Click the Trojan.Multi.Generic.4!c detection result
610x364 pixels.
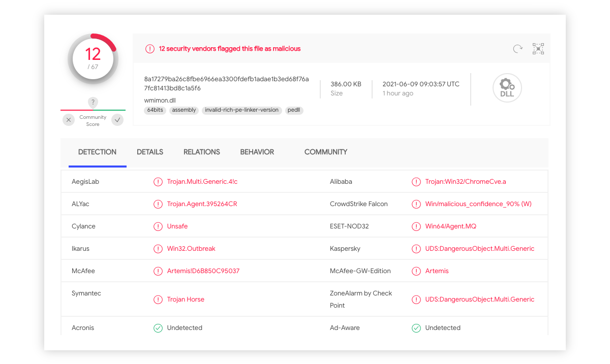pyautogui.click(x=202, y=182)
